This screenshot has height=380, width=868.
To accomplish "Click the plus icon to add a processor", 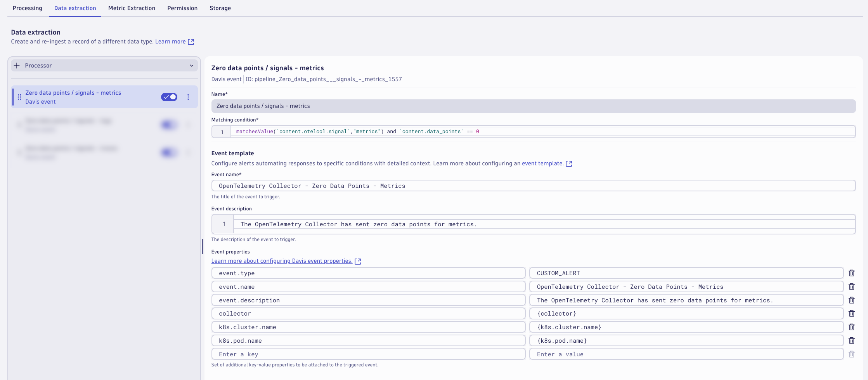I will click(x=17, y=66).
